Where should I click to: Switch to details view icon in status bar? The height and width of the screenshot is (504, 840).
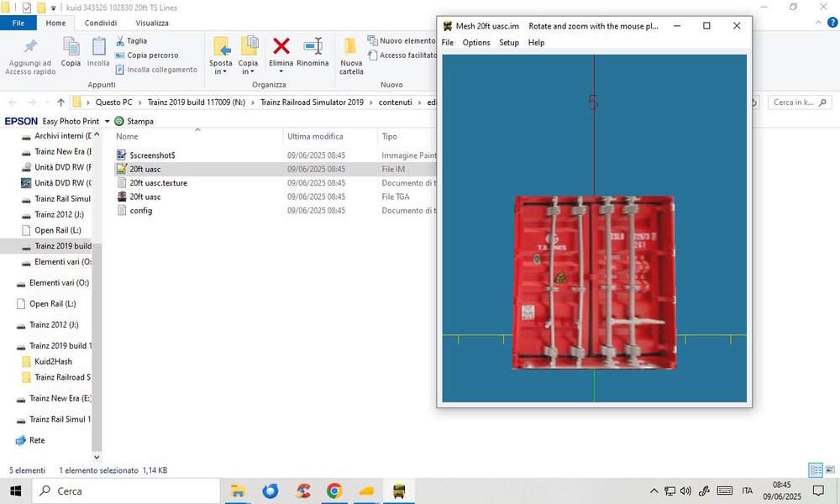point(816,470)
